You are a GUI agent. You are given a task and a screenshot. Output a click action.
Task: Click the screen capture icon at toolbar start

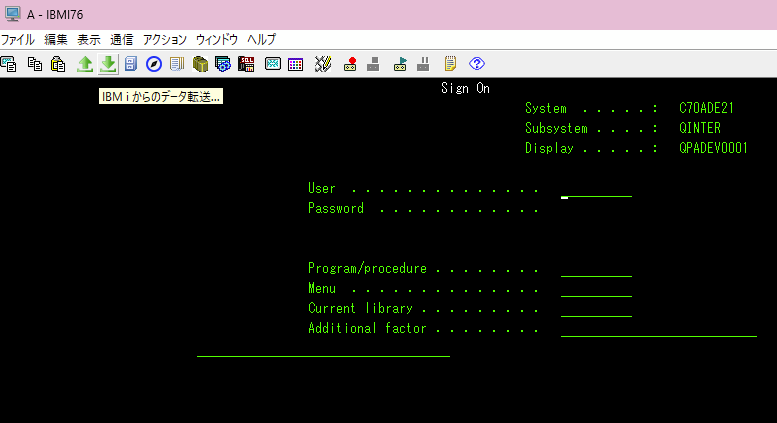[8, 64]
